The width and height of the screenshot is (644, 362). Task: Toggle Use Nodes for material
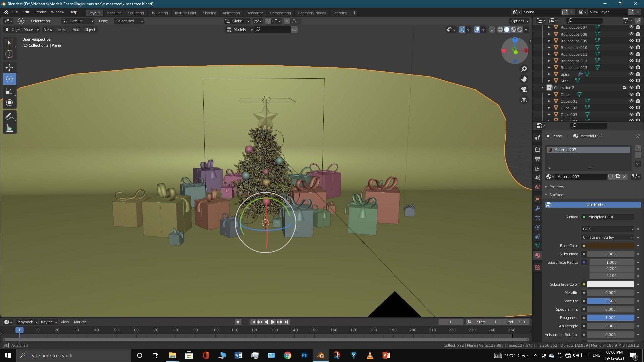(593, 205)
